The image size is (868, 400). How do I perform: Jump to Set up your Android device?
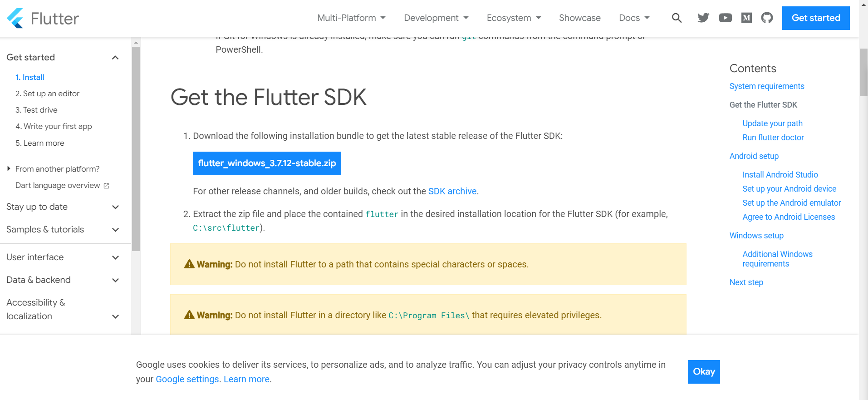[789, 189]
